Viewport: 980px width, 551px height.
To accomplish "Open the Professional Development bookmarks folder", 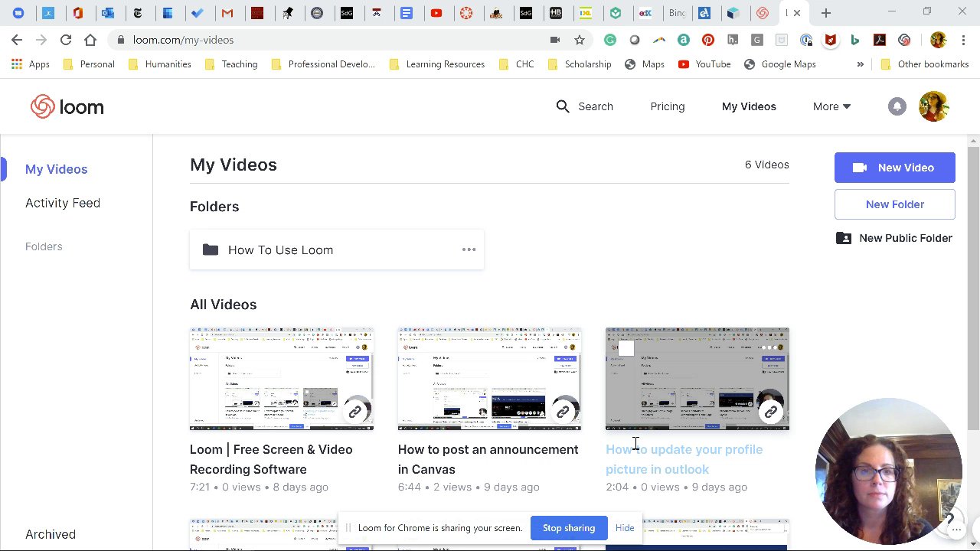I will click(x=322, y=64).
